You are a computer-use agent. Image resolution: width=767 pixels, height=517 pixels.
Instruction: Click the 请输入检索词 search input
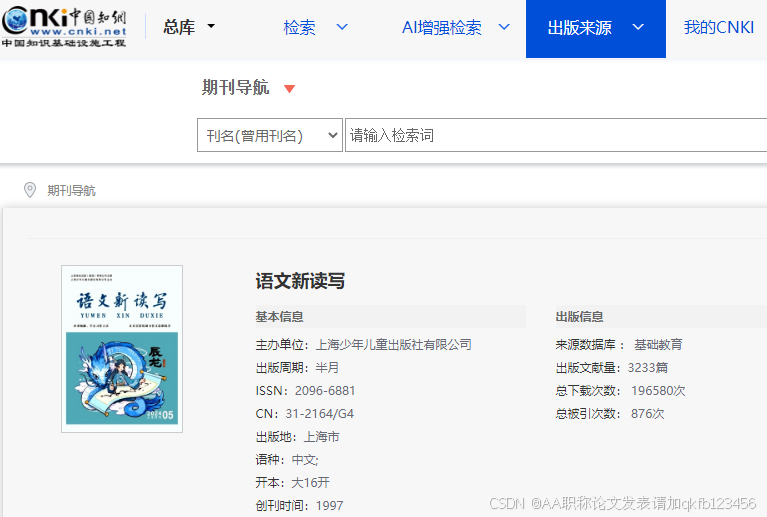[x=556, y=135]
